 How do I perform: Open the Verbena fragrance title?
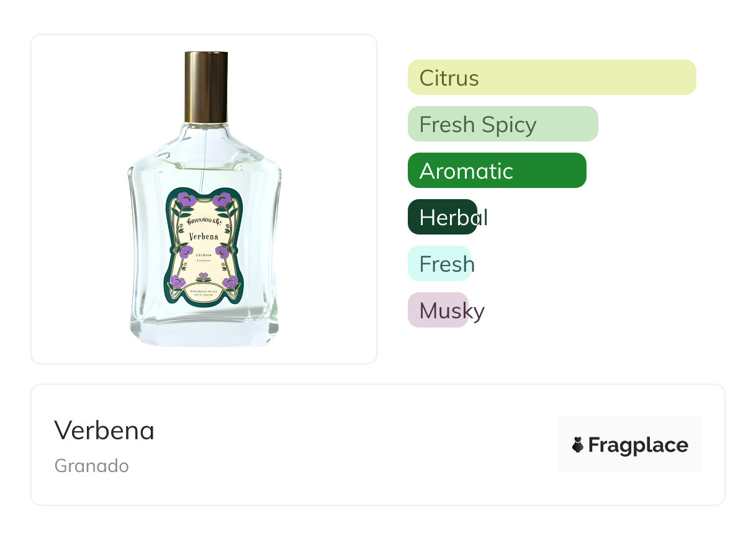[x=104, y=430]
